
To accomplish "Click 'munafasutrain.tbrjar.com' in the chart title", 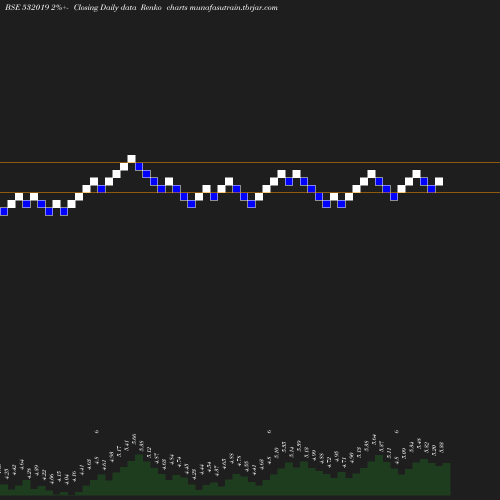I will click(x=233, y=8).
